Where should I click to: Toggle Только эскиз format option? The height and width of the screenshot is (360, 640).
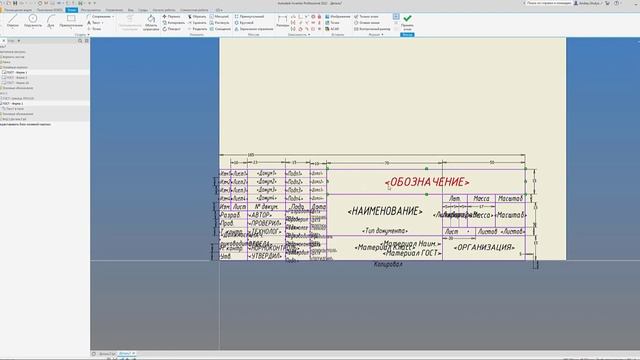click(x=366, y=17)
